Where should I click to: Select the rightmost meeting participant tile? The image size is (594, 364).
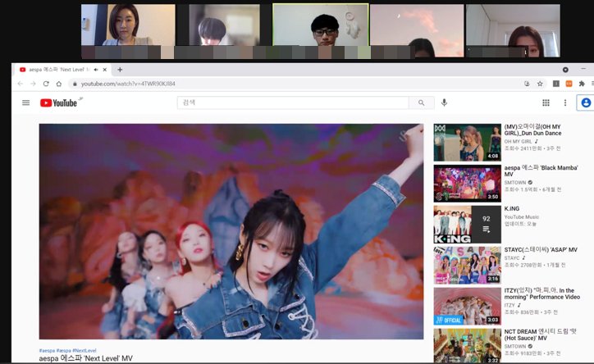pyautogui.click(x=513, y=31)
